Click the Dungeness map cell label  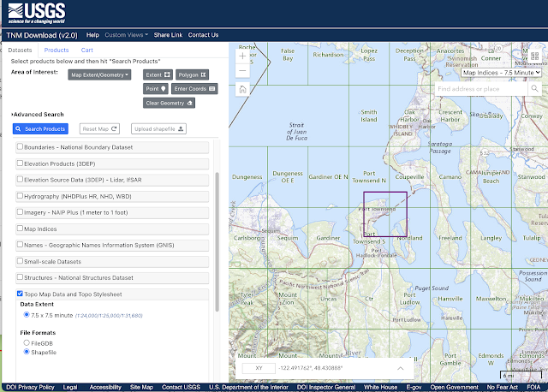(x=247, y=177)
